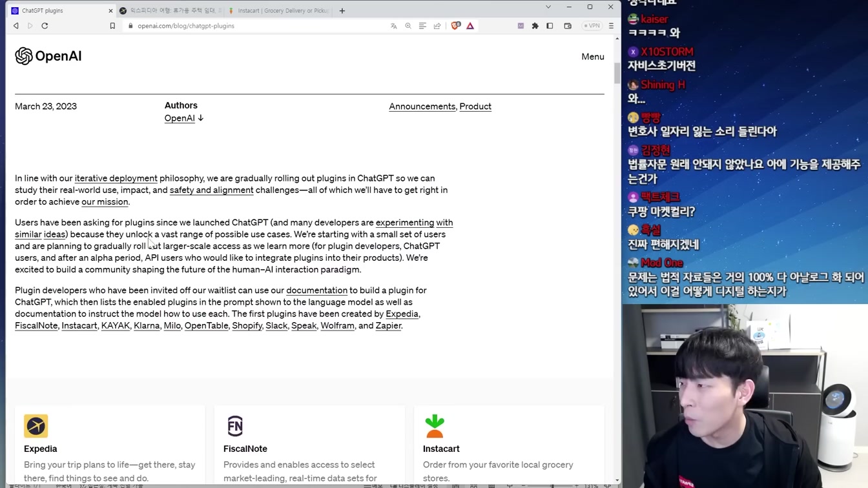Follow the our mission link
Image resolution: width=868 pixels, height=488 pixels.
coord(105,201)
